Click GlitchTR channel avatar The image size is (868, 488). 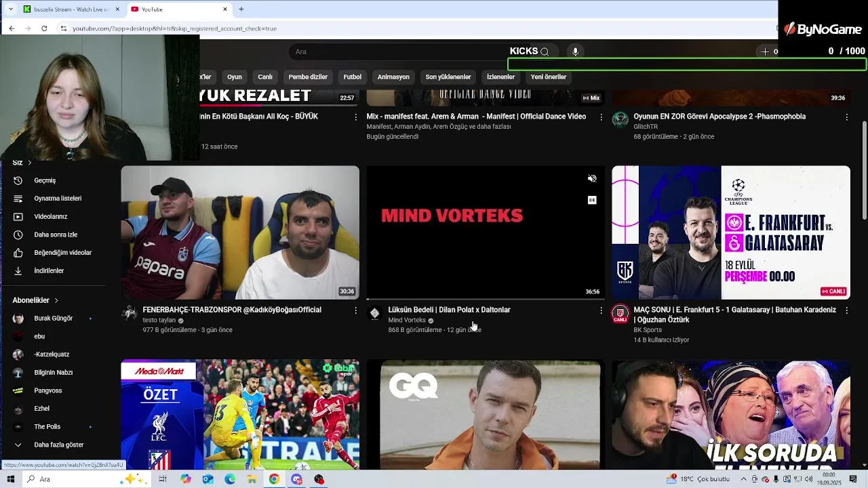620,120
